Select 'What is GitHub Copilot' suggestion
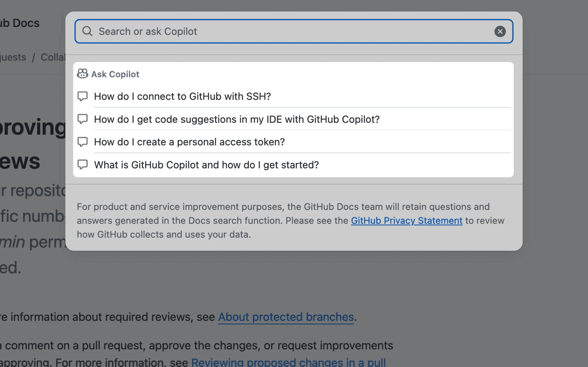Image resolution: width=588 pixels, height=367 pixels. 206,165
